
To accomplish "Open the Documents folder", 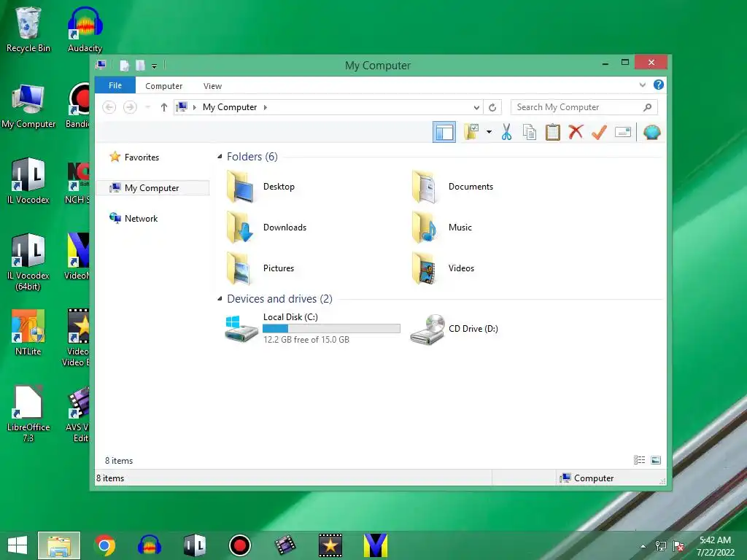I will (452, 187).
